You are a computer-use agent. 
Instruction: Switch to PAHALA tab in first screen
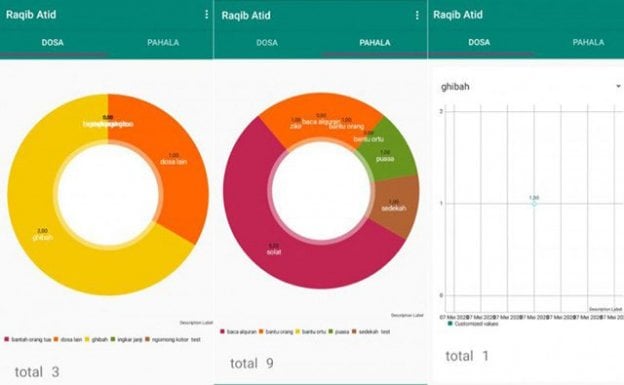pos(163,43)
